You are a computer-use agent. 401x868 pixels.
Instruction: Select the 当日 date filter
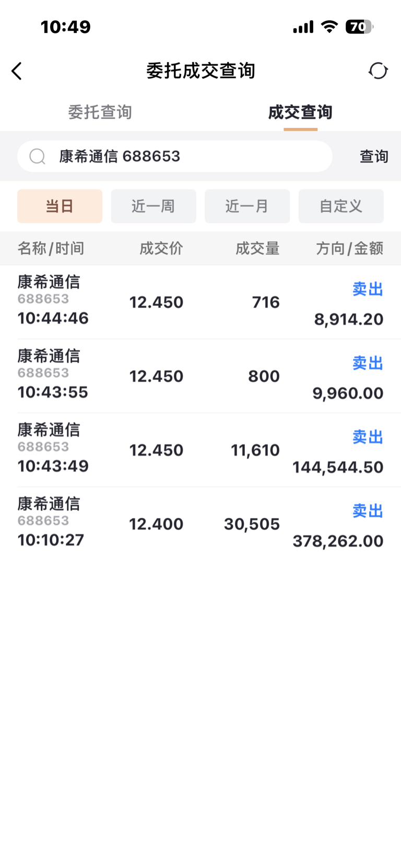click(x=60, y=206)
